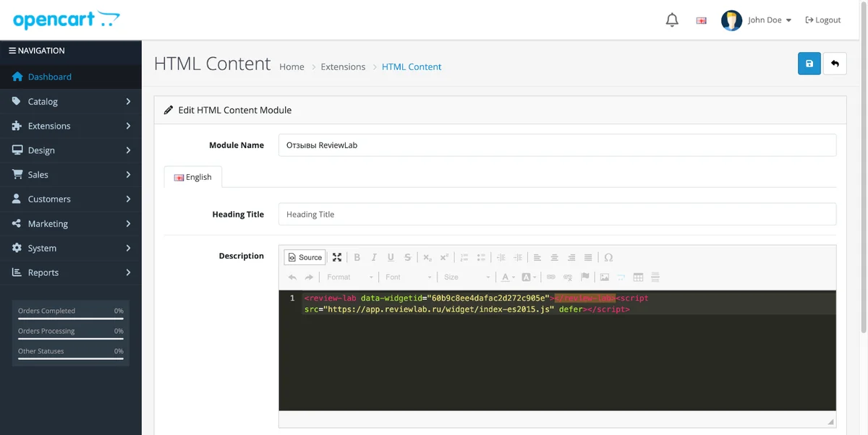Image resolution: width=868 pixels, height=435 pixels.
Task: Open the Background Color dropdown
Action: click(529, 277)
